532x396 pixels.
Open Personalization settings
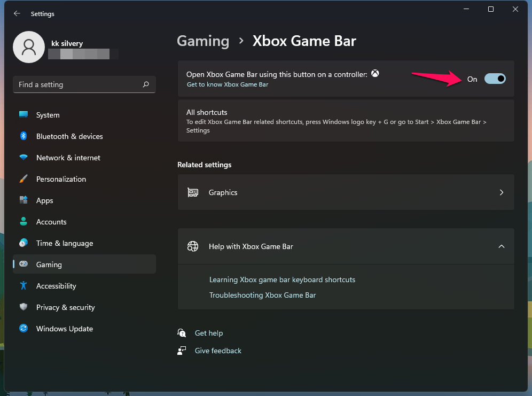coord(84,179)
